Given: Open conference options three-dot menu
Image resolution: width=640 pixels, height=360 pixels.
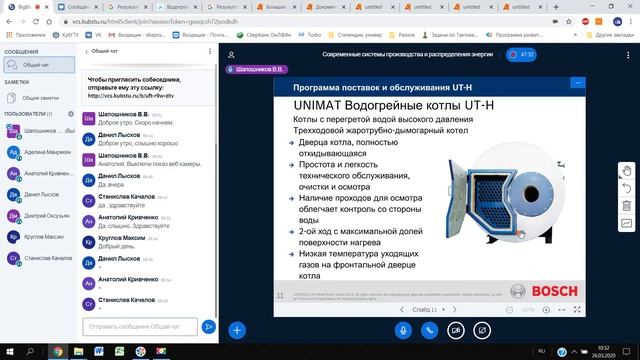Looking at the screenshot, I should (x=628, y=55).
